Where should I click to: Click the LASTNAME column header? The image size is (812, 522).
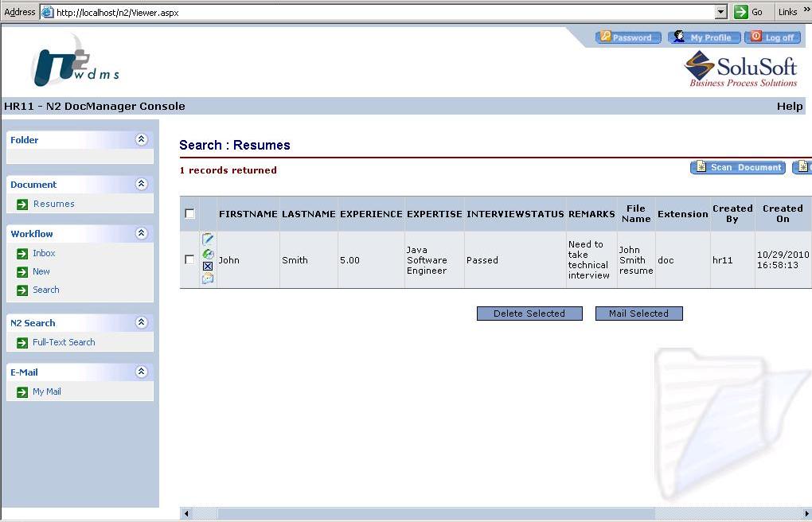click(309, 214)
